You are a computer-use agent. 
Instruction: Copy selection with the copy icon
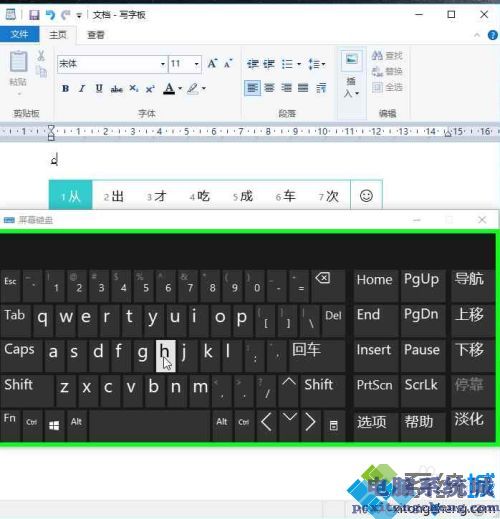pos(41,71)
